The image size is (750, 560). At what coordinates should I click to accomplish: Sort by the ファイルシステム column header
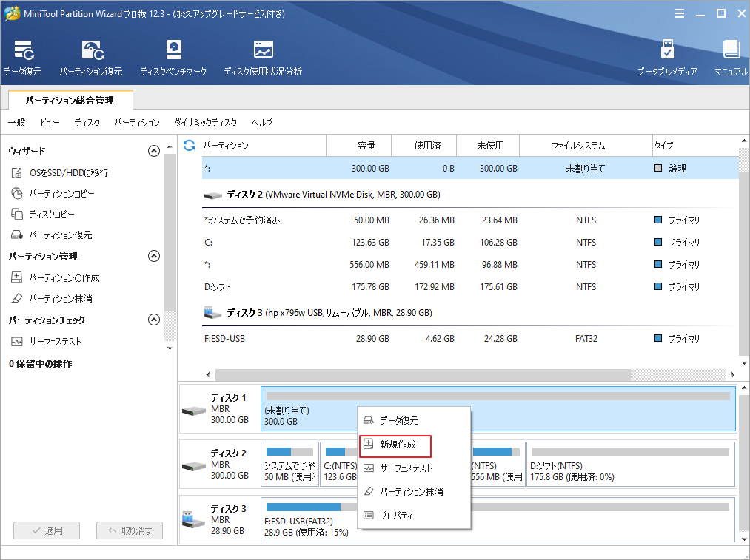coord(586,146)
